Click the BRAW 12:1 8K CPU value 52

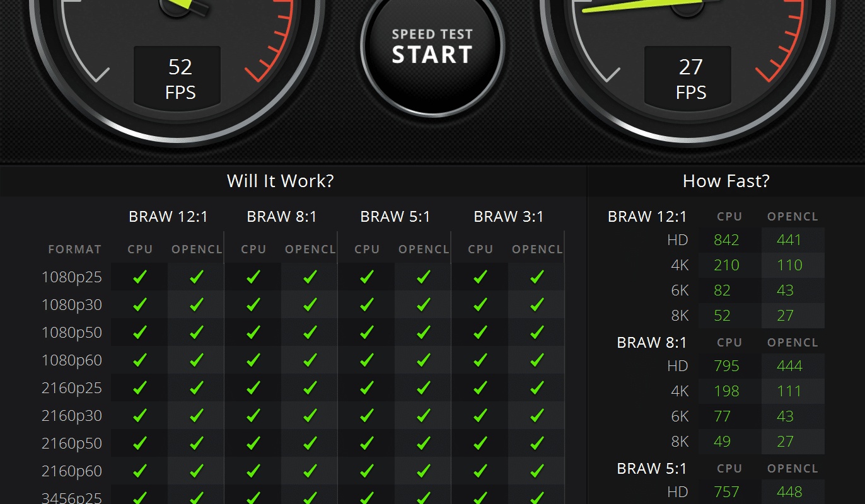(x=723, y=316)
